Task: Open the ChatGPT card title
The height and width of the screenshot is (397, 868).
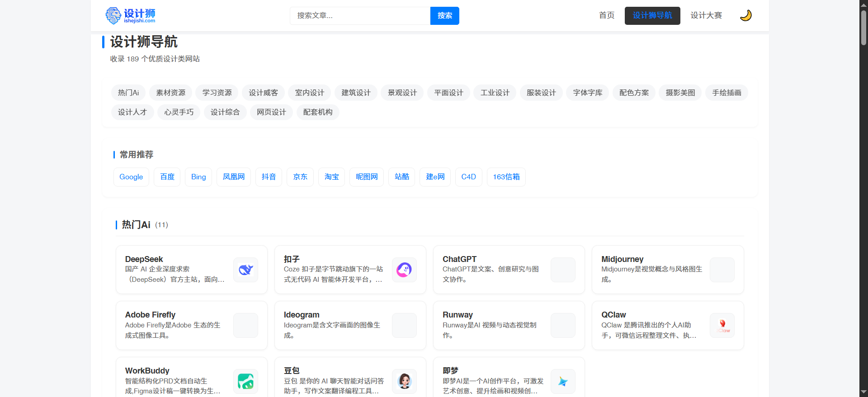Action: (459, 259)
